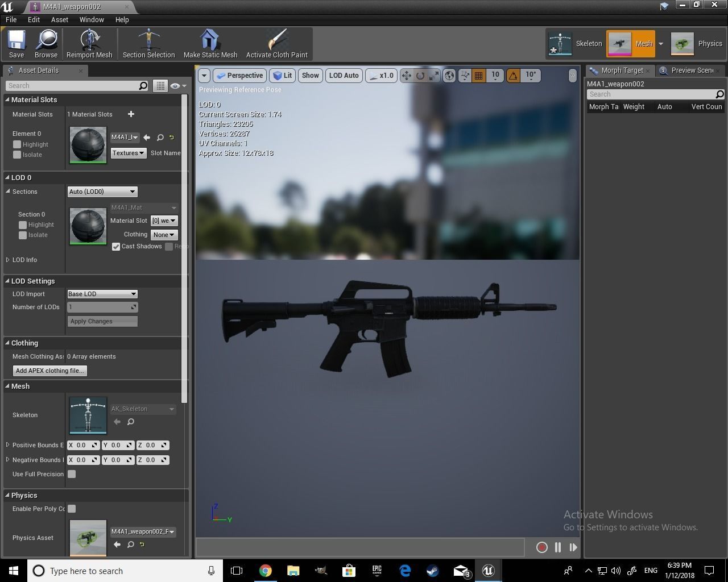Screen dimensions: 728x582
Task: Toggle details visibility eye options
Action: tap(178, 86)
